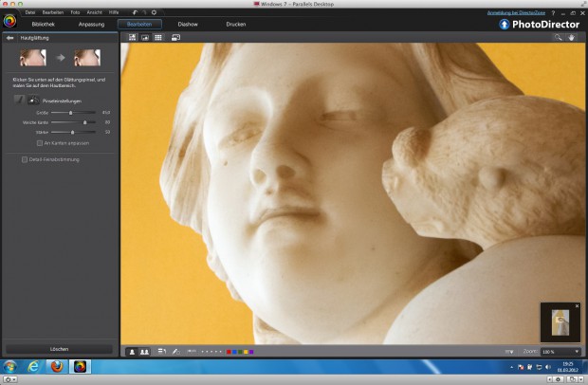Click the PhotoDirector color wheel logo
The width and height of the screenshot is (588, 385).
(x=9, y=21)
